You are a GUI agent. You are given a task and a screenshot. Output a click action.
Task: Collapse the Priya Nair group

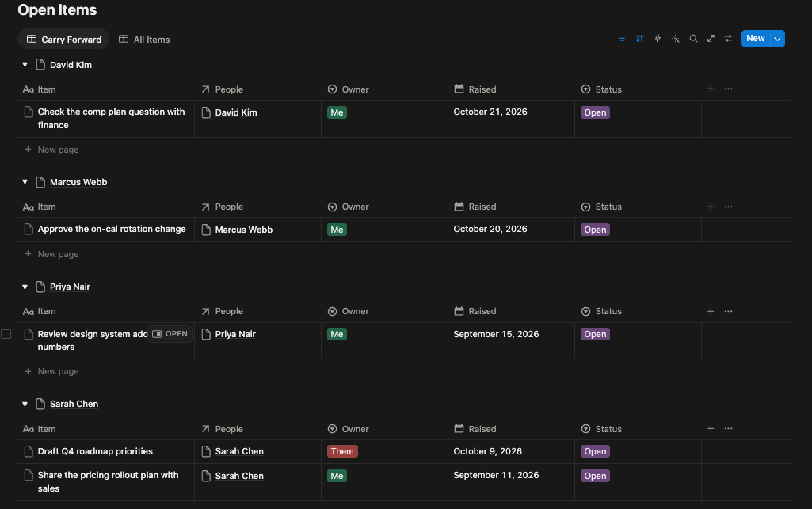pyautogui.click(x=25, y=287)
